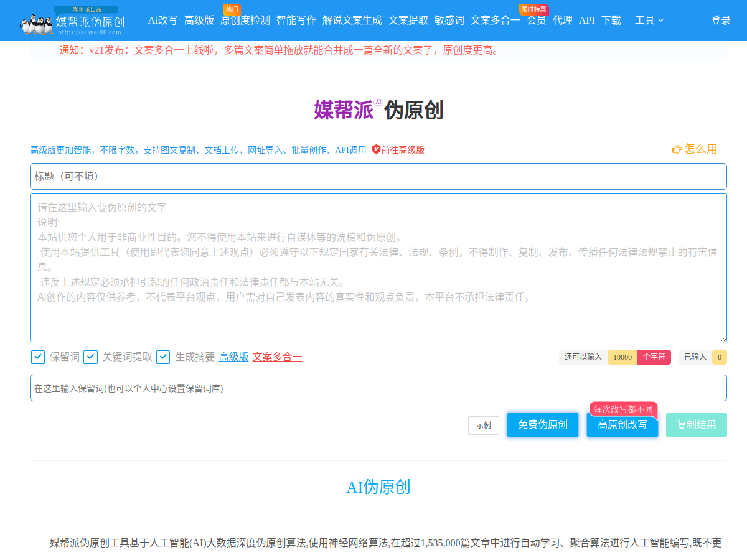Click the 限时特惠 badge above 会员
Viewport: 747px width, 560px height.
tap(534, 9)
